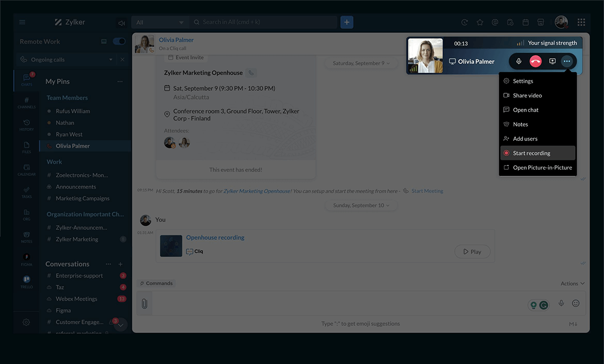Click Olivia Palmer's video thumbnail in call widget
This screenshot has height=364, width=604.
[x=425, y=56]
